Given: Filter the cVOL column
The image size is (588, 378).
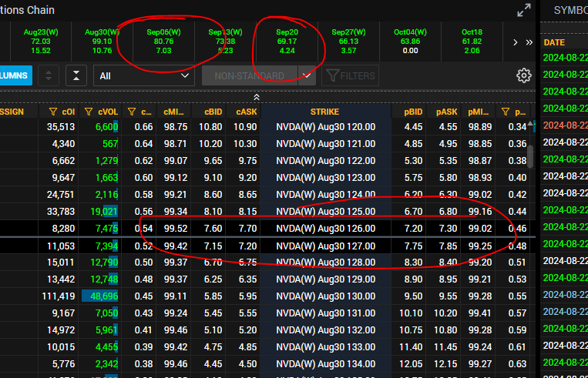Looking at the screenshot, I should tap(89, 112).
